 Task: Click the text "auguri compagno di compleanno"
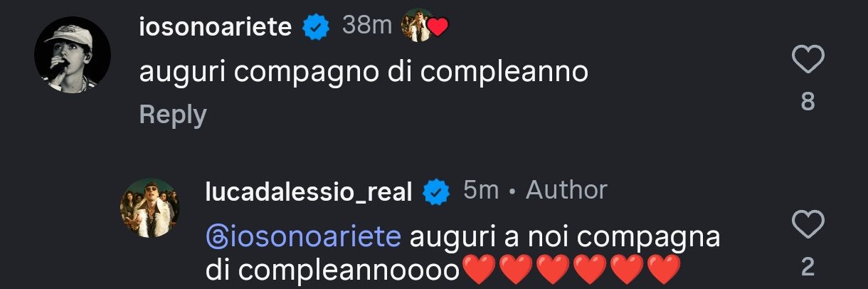tap(364, 73)
